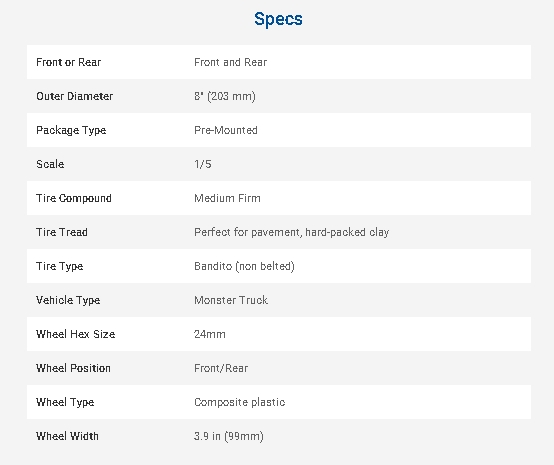Select the Outer Diameter label
This screenshot has height=465, width=554.
(x=75, y=96)
